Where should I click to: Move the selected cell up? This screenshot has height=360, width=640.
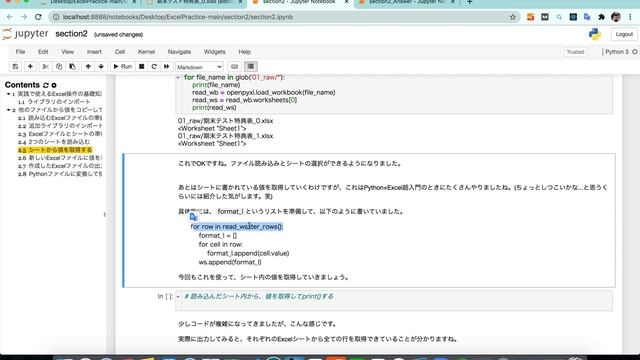(x=88, y=67)
